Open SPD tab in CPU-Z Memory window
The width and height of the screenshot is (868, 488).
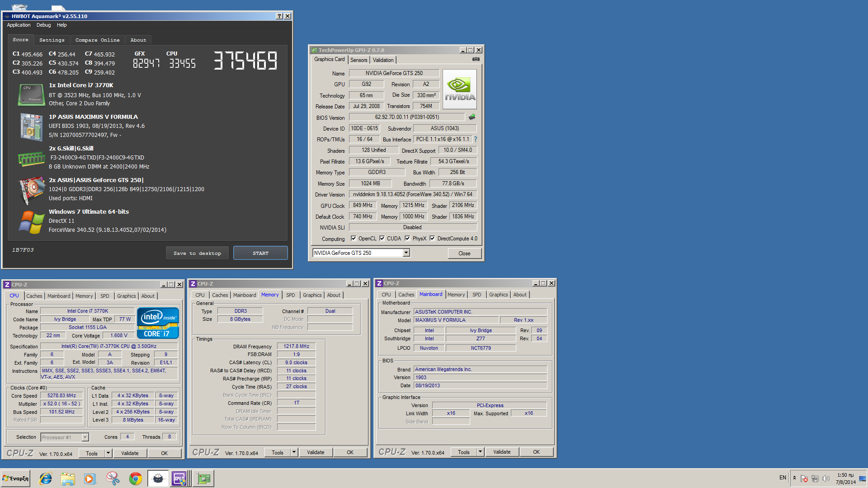tap(291, 295)
